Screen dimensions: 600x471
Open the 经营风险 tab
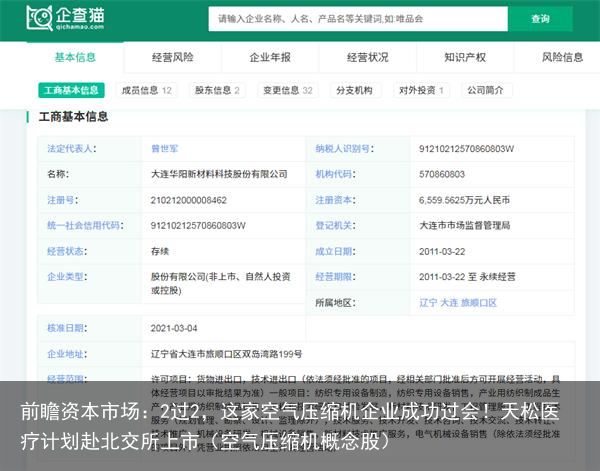click(x=173, y=57)
